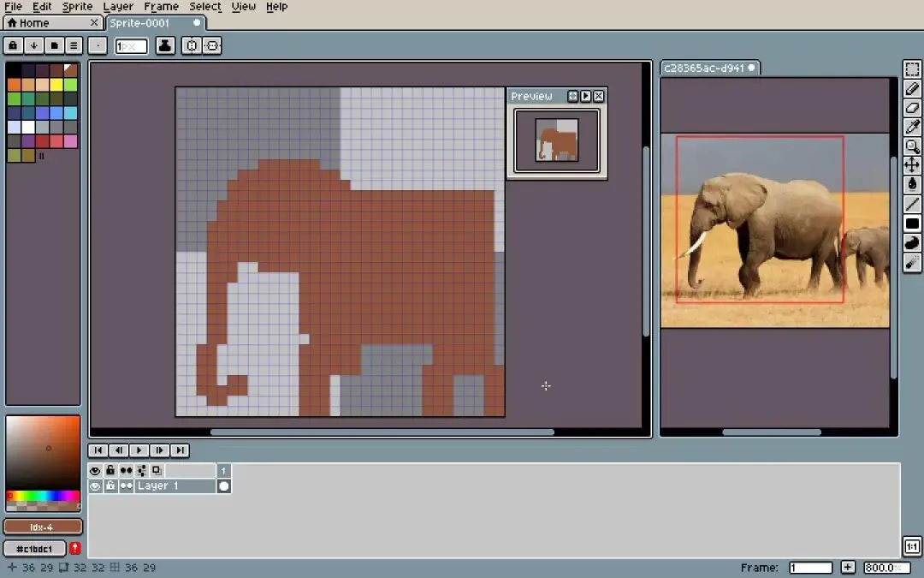
Task: Open the Idx-4 foreground color button
Action: [x=43, y=527]
